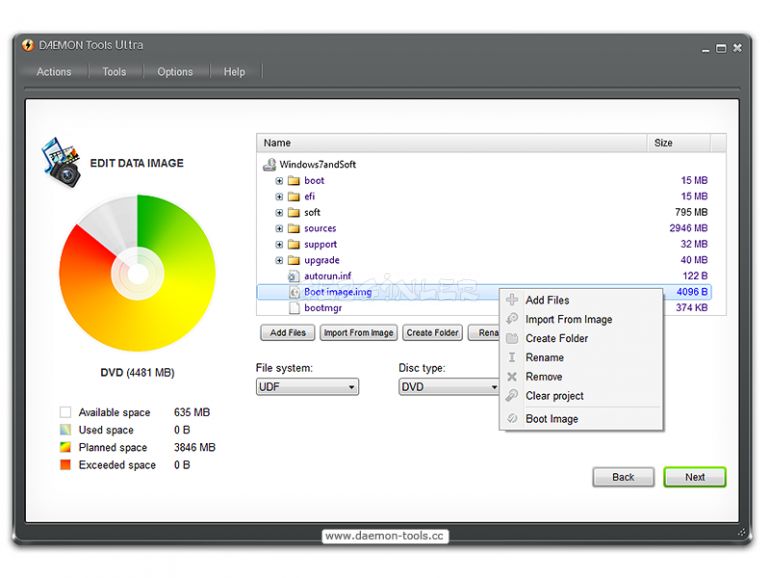Expand the soft folder node
This screenshot has height=578, width=770.
point(279,213)
